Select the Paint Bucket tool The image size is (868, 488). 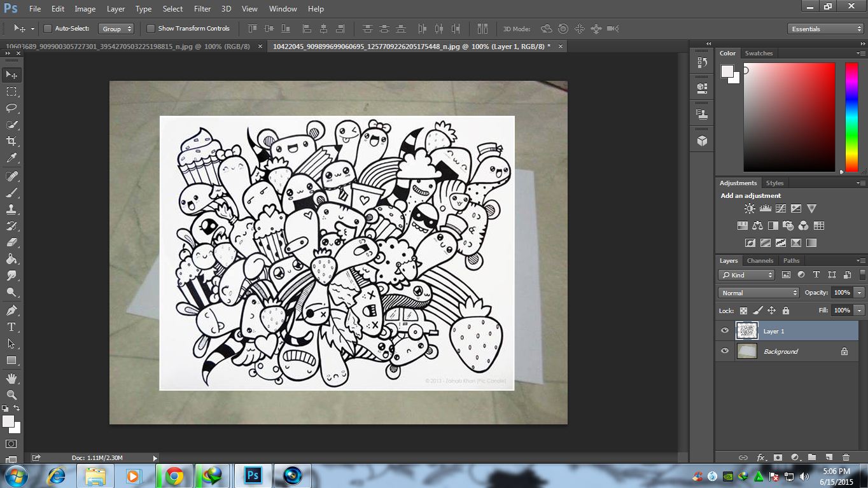pos(11,259)
